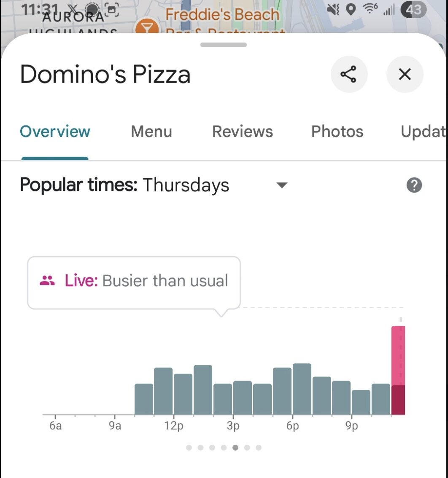Tap the share icon next to Domino's Pizza
The image size is (448, 478).
point(349,74)
